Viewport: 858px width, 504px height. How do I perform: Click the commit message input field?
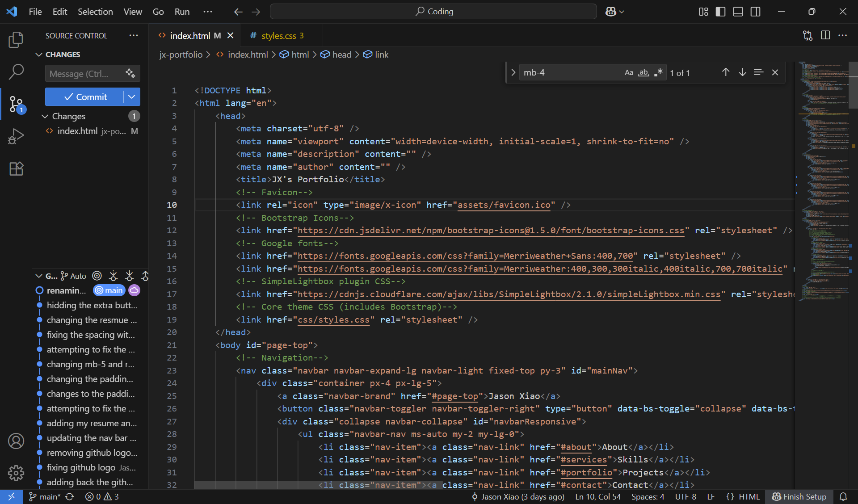[x=84, y=74]
